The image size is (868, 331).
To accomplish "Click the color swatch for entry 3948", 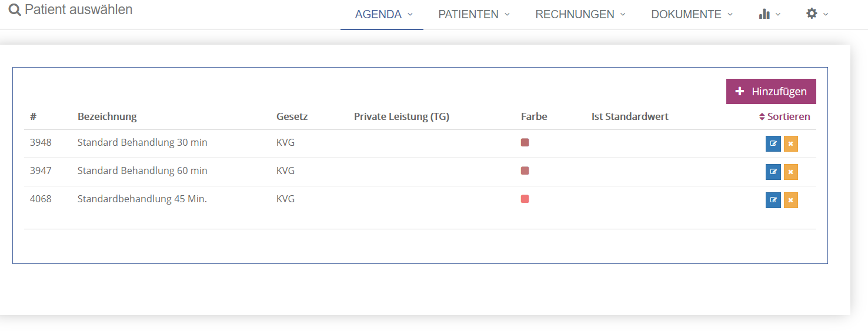I will (525, 142).
